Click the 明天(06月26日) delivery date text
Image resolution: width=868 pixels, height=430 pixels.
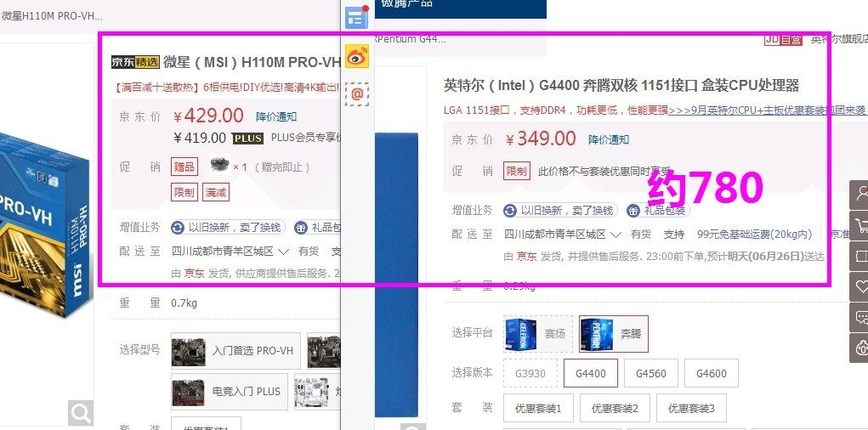tap(765, 257)
